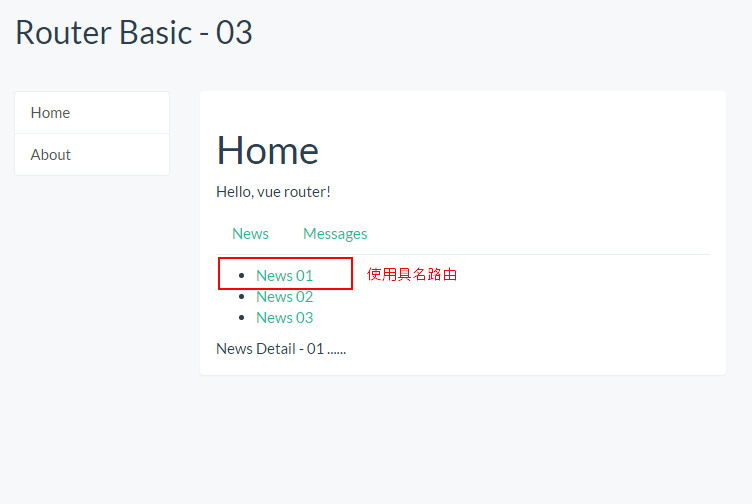Switch to the News tab
This screenshot has height=504, width=752.
[250, 234]
